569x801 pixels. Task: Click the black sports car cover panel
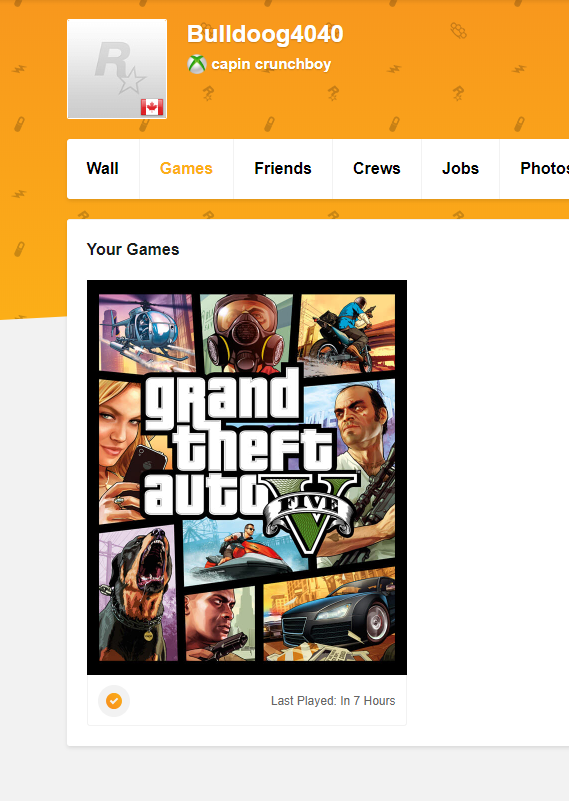pos(330,616)
